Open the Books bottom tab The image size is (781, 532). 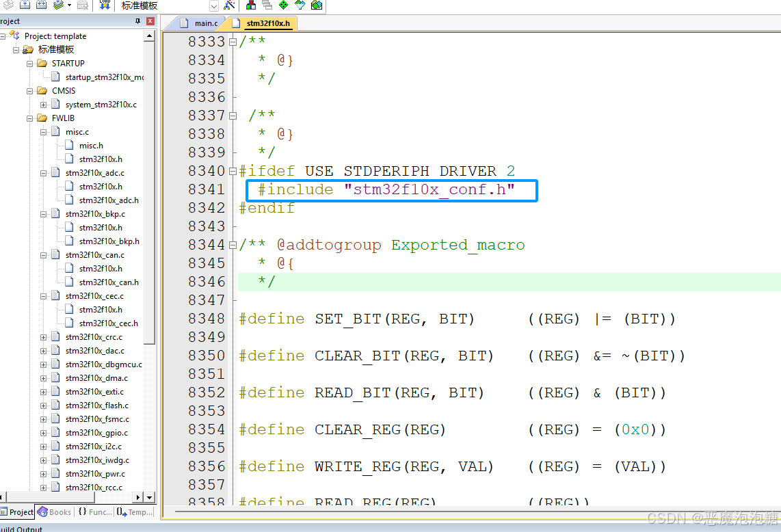pos(55,512)
